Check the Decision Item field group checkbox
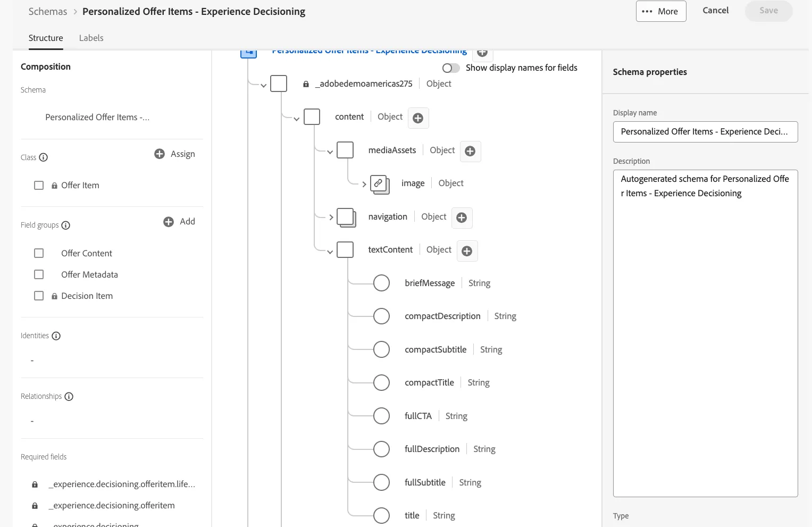The height and width of the screenshot is (527, 812). (x=39, y=296)
